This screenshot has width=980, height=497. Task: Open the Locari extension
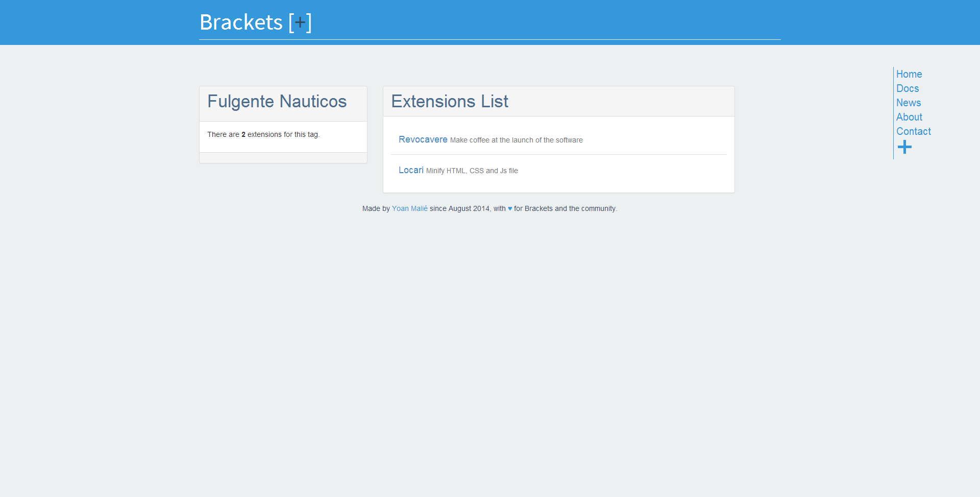(411, 170)
